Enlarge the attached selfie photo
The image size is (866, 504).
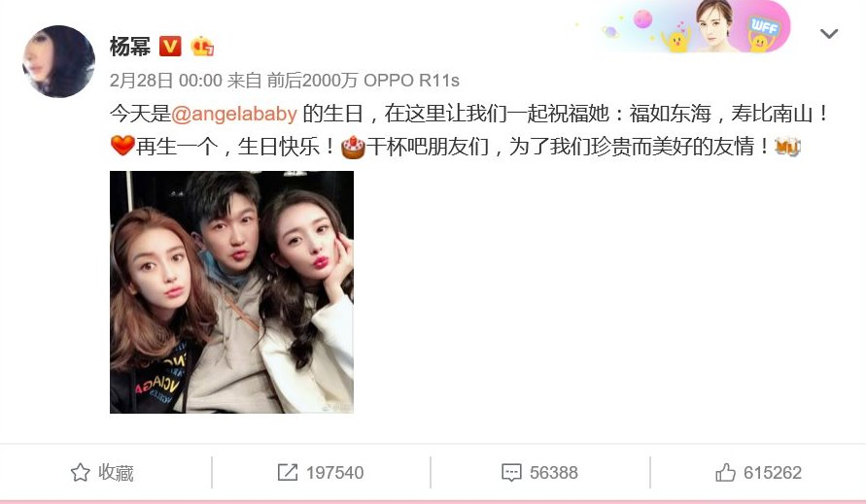coord(231,292)
